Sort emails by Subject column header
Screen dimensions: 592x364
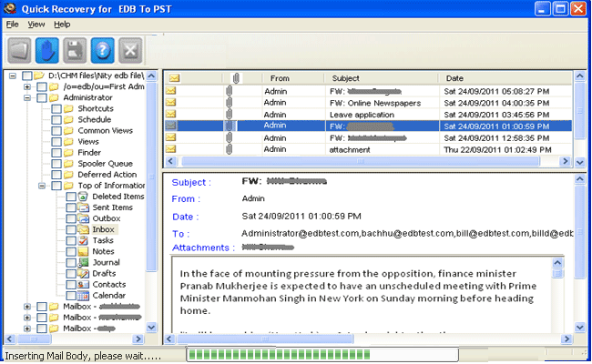click(382, 78)
